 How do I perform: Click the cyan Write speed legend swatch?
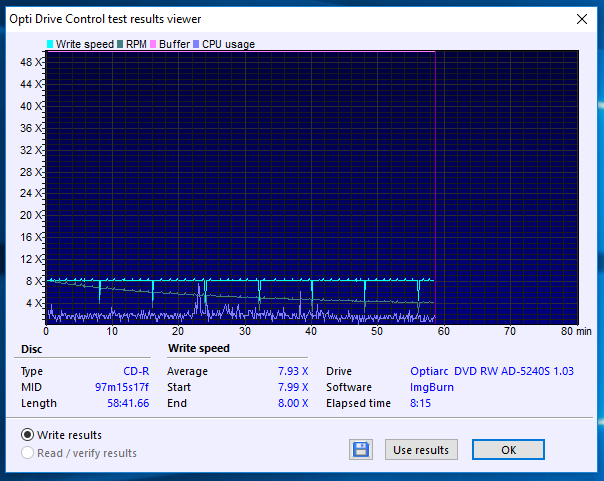click(x=50, y=44)
